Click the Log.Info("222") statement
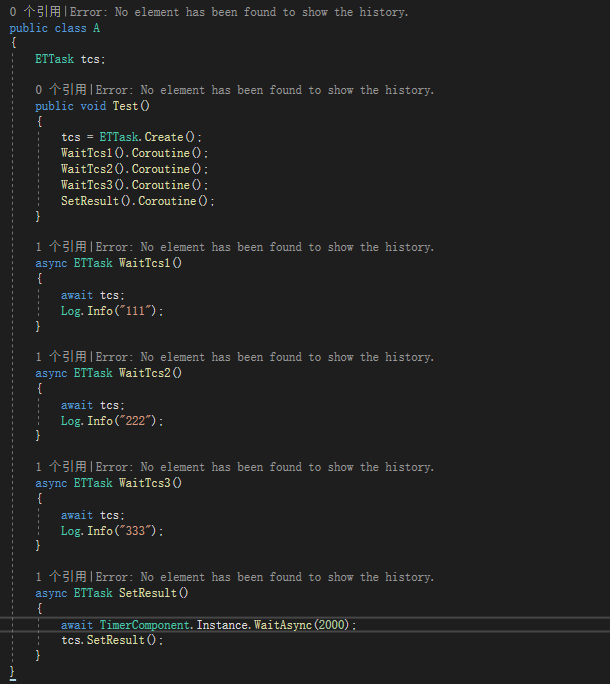The image size is (610, 684). click(112, 421)
